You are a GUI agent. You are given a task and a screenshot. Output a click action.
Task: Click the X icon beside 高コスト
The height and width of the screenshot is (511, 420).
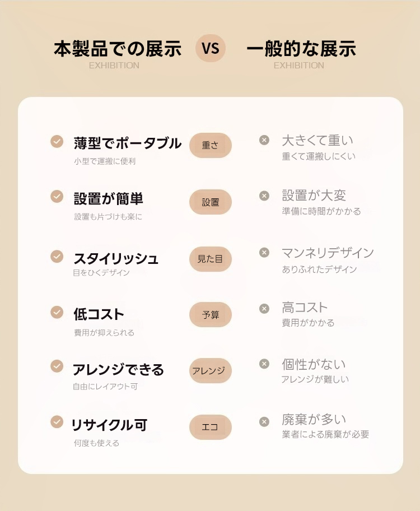[x=264, y=308]
